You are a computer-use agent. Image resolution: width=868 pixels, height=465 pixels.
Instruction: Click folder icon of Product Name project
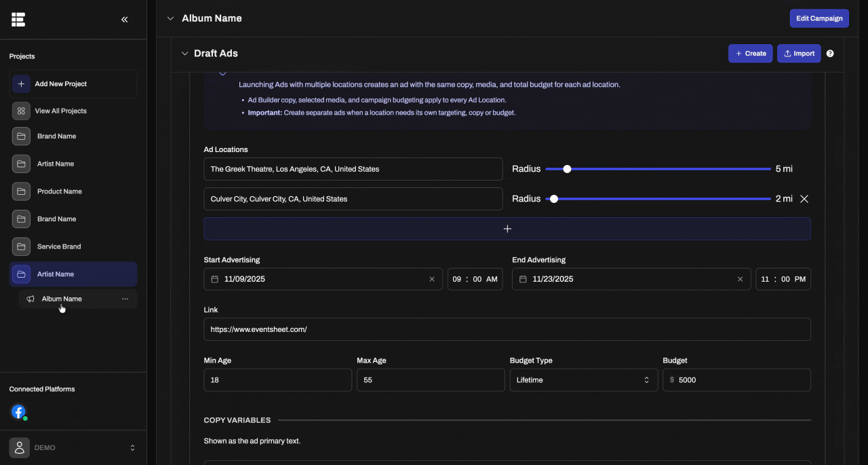[21, 191]
